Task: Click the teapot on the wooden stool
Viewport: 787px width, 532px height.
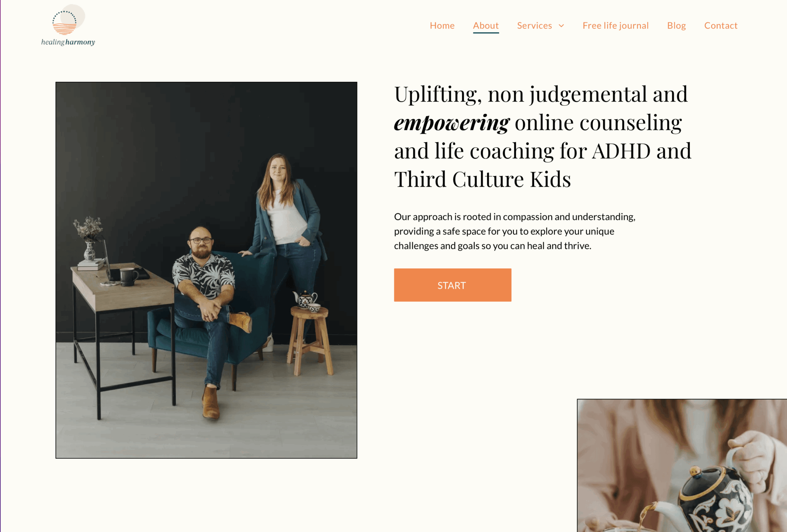Action: [x=306, y=299]
